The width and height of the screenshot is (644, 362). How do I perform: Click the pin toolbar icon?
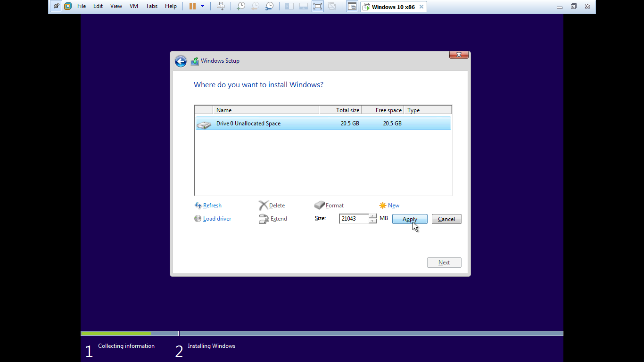[x=56, y=6]
